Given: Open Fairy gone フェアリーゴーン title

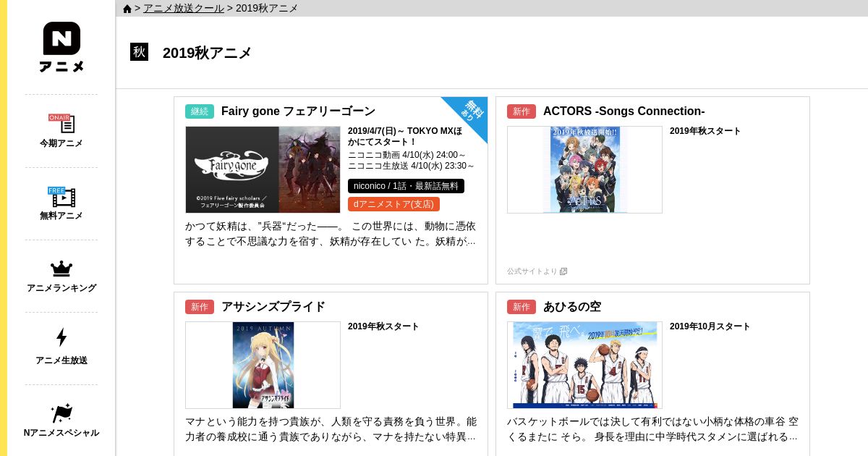Looking at the screenshot, I should (298, 111).
